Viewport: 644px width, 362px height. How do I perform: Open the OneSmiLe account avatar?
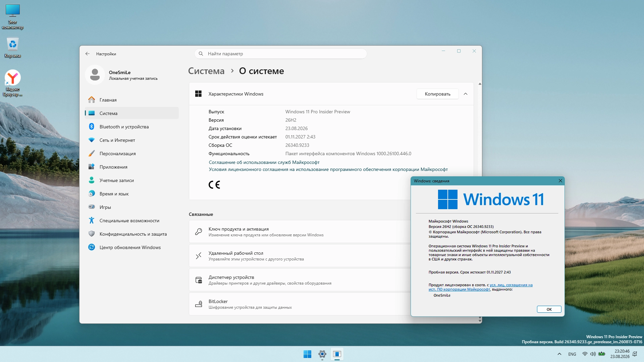coord(95,74)
